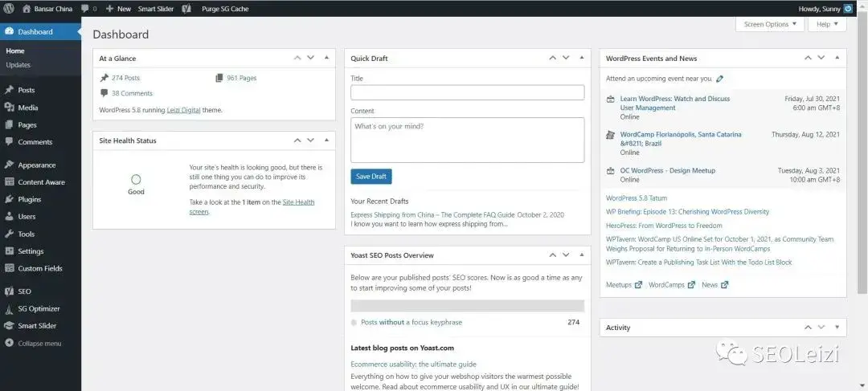Open the comments bubble icon in admin bar

pyautogui.click(x=86, y=8)
